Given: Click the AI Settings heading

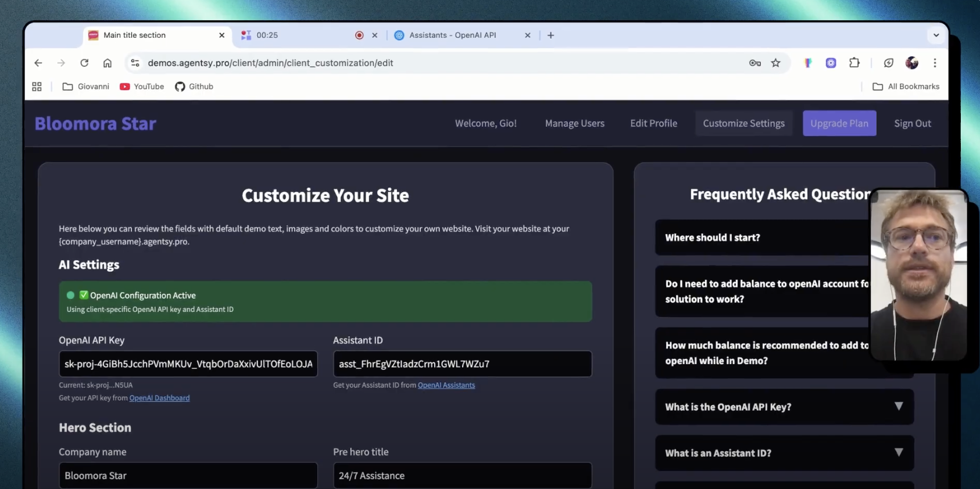Looking at the screenshot, I should pyautogui.click(x=89, y=265).
